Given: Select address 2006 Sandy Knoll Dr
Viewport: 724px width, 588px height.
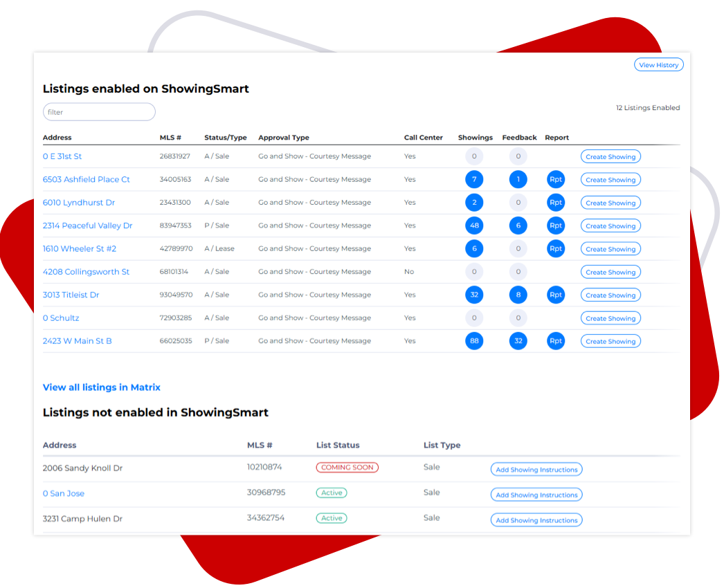Looking at the screenshot, I should tap(82, 468).
